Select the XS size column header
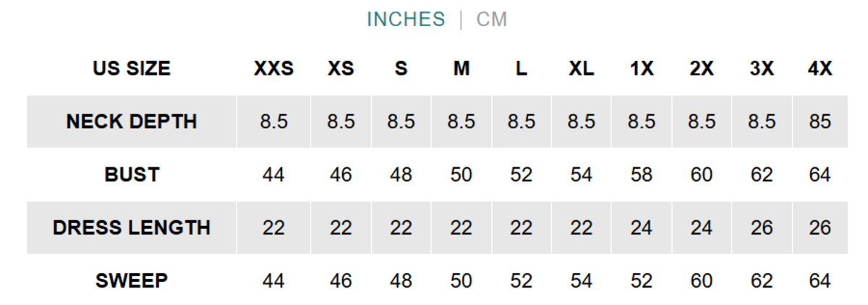The height and width of the screenshot is (305, 868). [341, 69]
